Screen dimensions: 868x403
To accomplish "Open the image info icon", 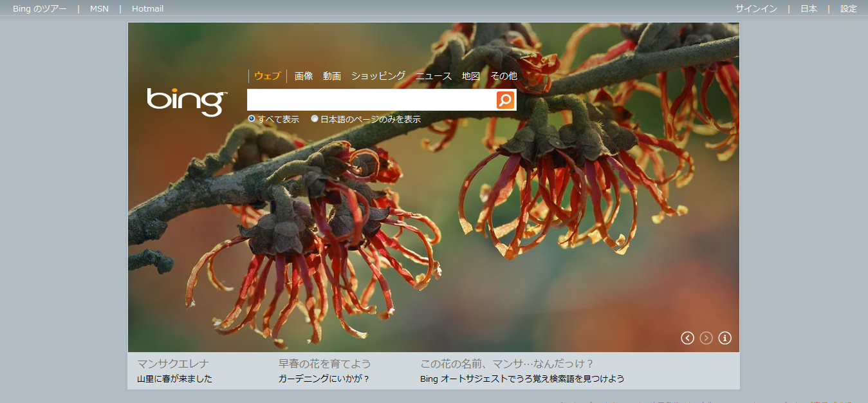I will click(x=725, y=338).
